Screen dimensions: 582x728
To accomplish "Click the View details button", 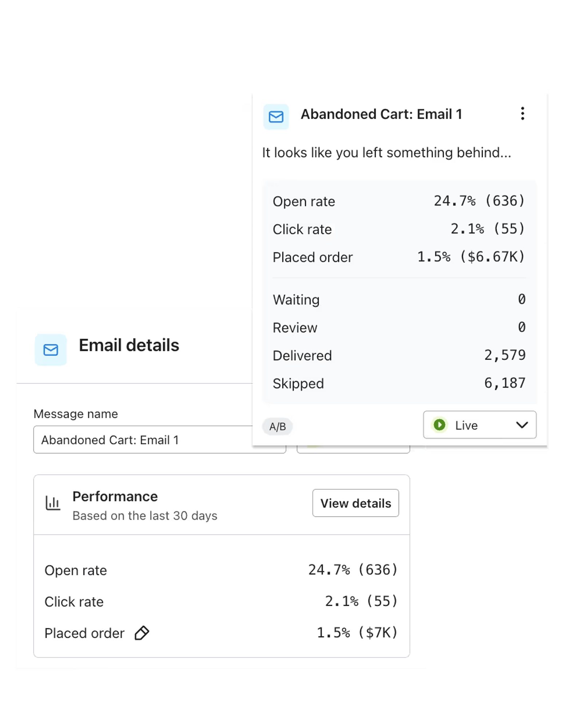I will (355, 503).
